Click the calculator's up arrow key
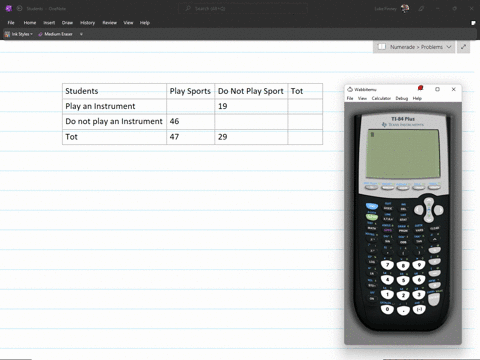Image resolution: width=480 pixels, height=360 pixels. 429,201
